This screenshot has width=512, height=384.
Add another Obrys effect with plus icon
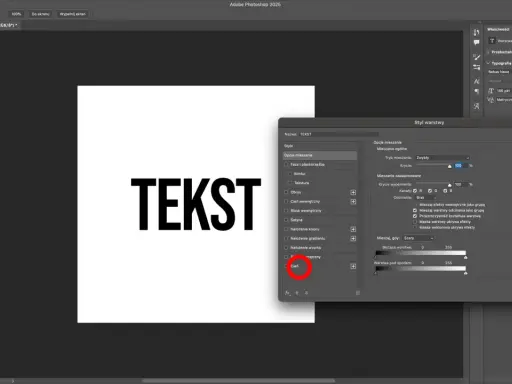click(x=353, y=192)
